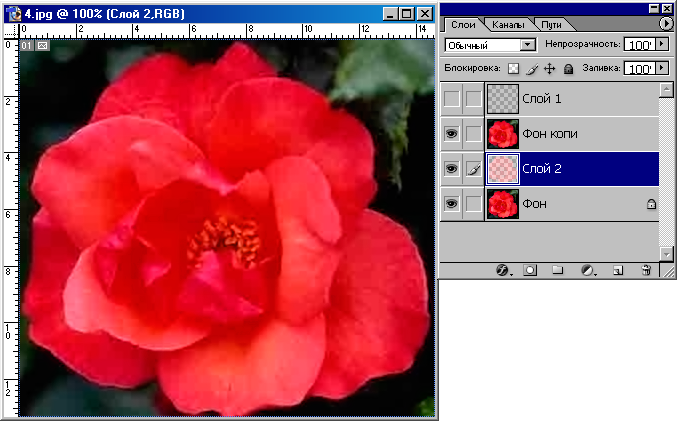Switch to Каналы tab
The height and width of the screenshot is (421, 677).
[508, 25]
